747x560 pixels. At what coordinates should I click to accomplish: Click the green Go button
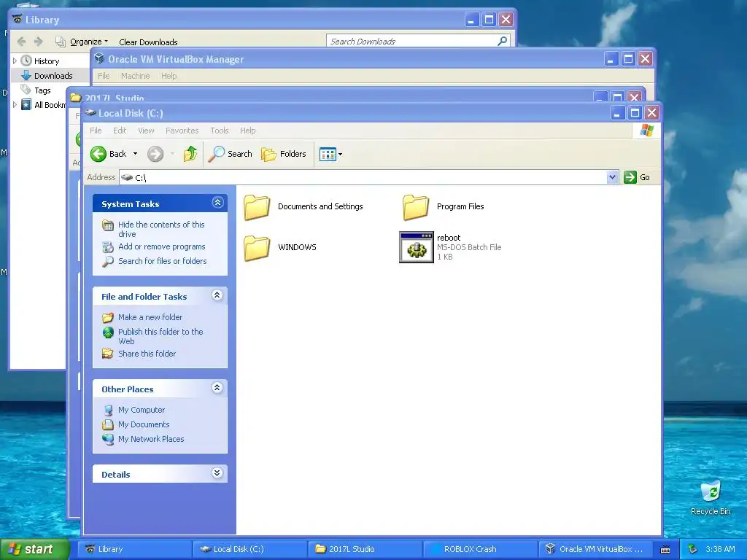click(x=637, y=177)
